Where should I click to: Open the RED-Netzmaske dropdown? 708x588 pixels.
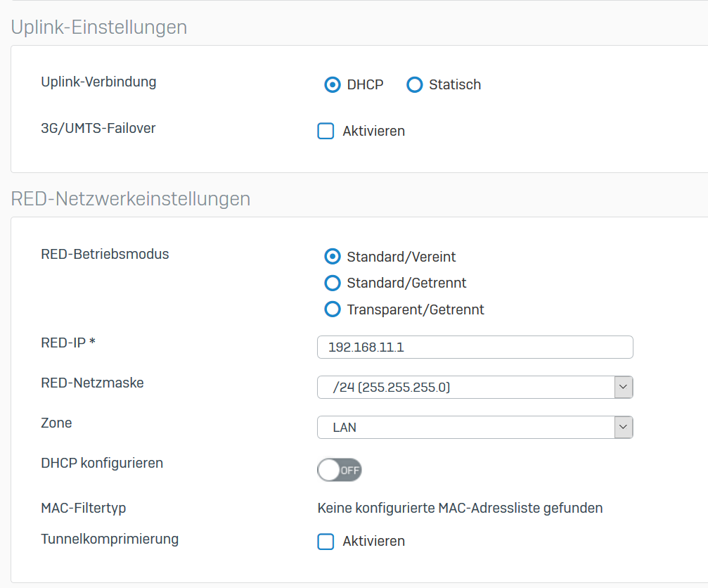pyautogui.click(x=475, y=388)
